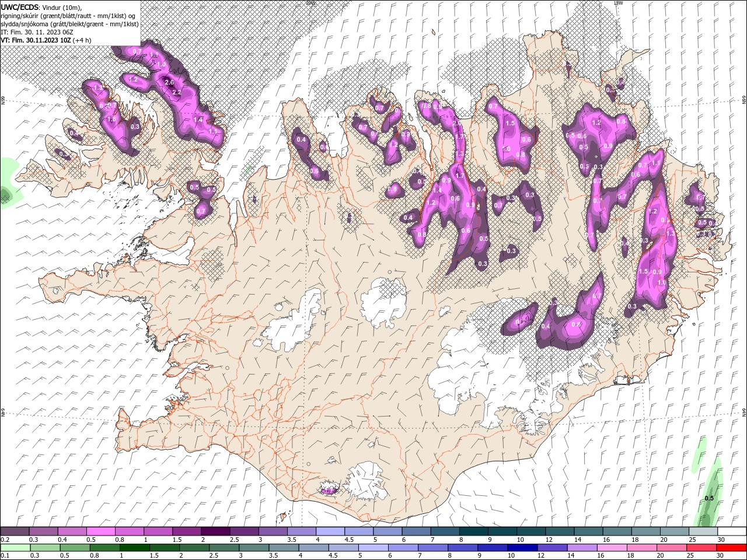Pick the lower-row darkest green swatch at 1
Viewport: 747px width, 560px height.
tap(134, 548)
